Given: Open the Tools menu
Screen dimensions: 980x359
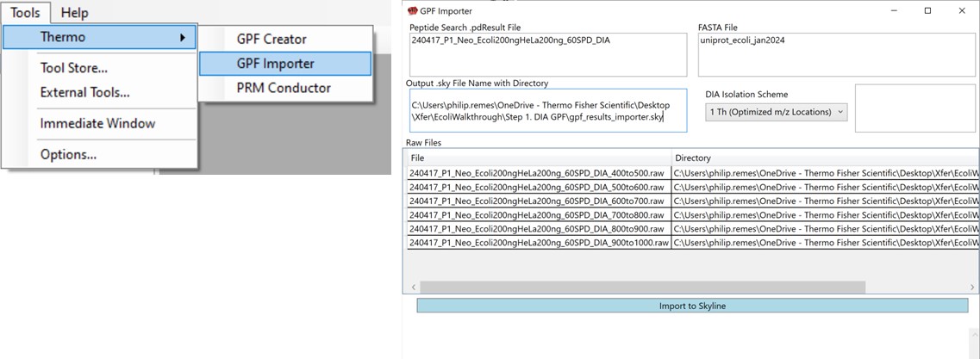Looking at the screenshot, I should pos(25,13).
